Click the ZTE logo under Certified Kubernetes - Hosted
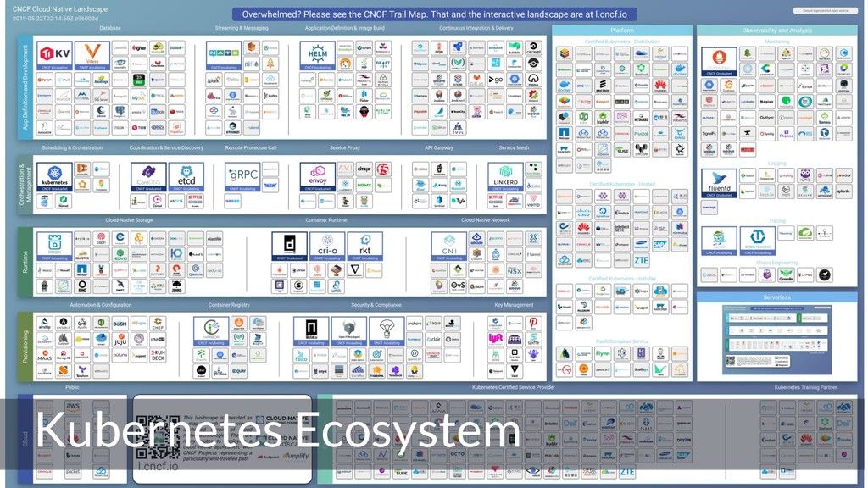 pos(641,261)
